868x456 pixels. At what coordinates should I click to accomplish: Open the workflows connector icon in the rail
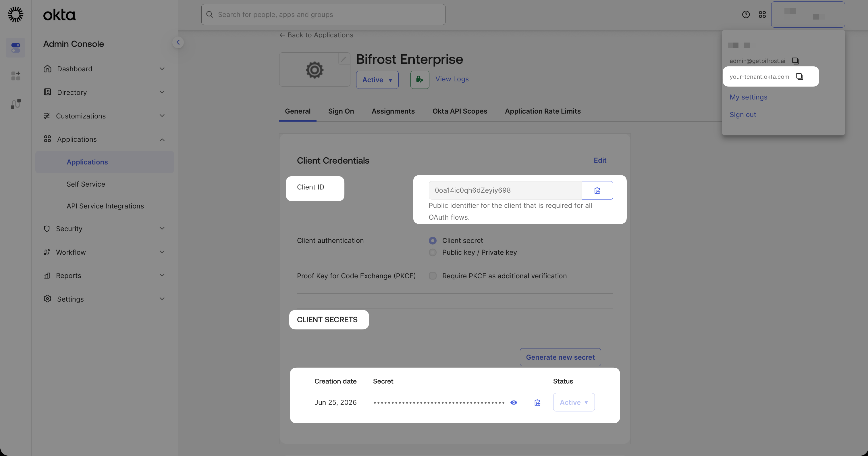point(16,104)
